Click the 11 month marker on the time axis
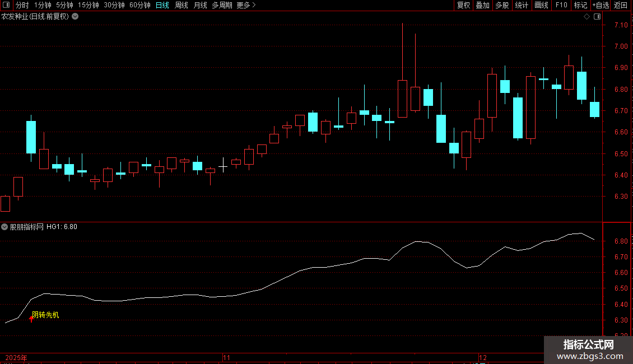The image size is (633, 364). (x=226, y=358)
